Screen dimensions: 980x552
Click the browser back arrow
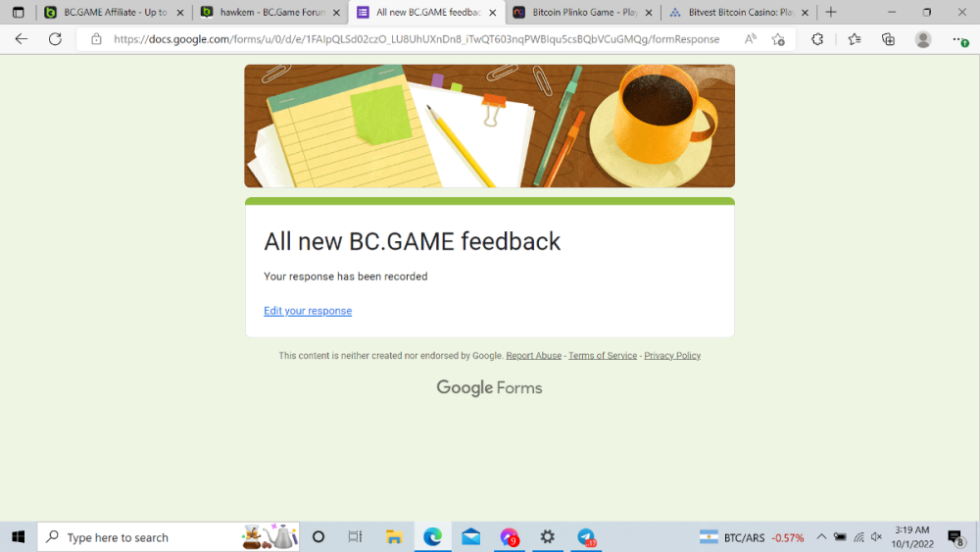click(22, 39)
